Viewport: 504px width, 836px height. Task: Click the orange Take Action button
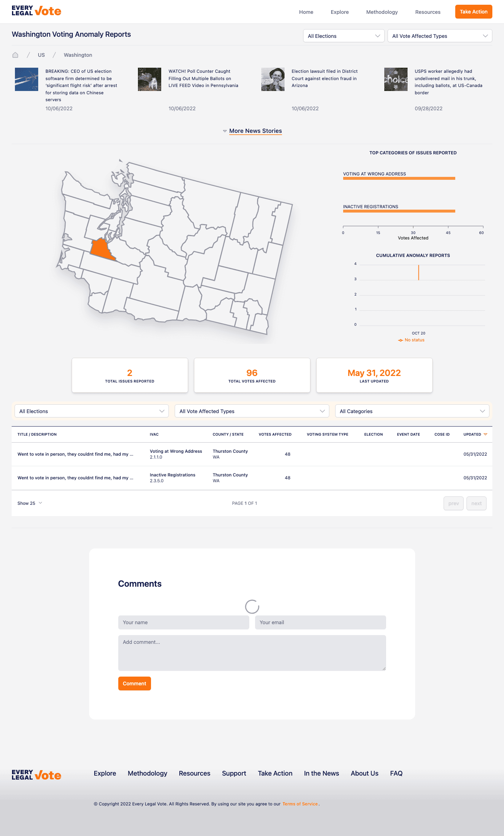(x=473, y=12)
